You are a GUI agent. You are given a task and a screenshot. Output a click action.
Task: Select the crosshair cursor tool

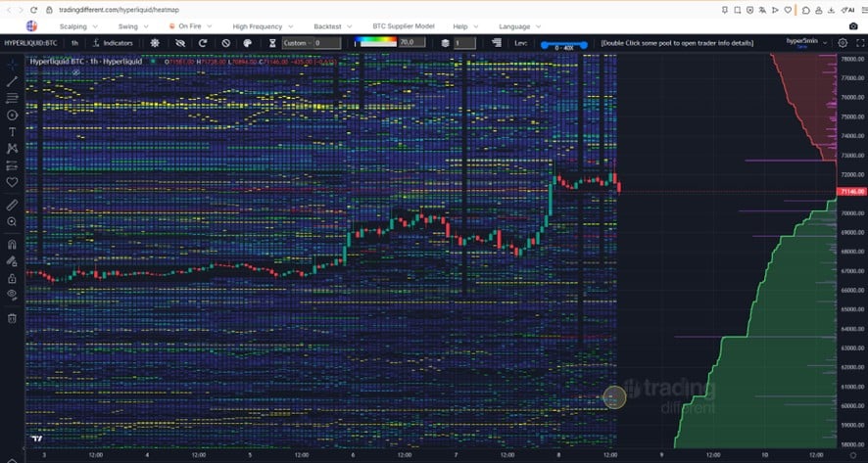click(12, 65)
